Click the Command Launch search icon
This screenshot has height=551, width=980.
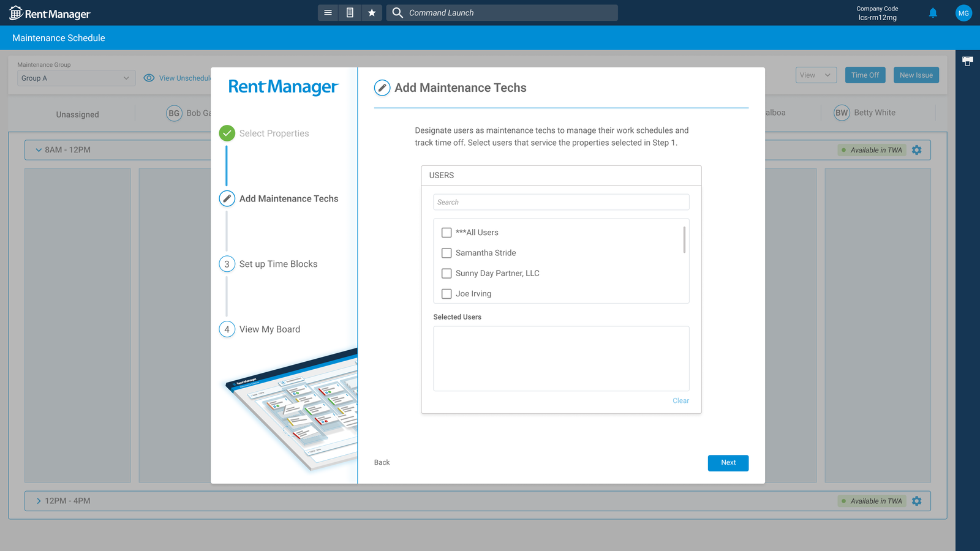[x=398, y=13]
